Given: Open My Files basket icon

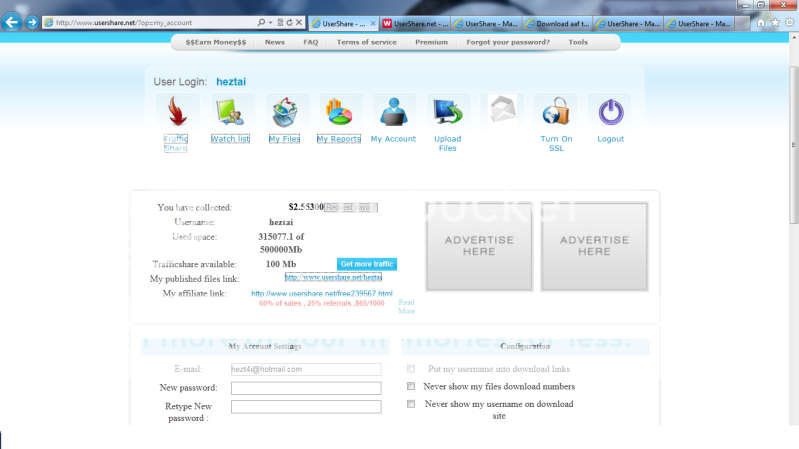Looking at the screenshot, I should tap(285, 111).
